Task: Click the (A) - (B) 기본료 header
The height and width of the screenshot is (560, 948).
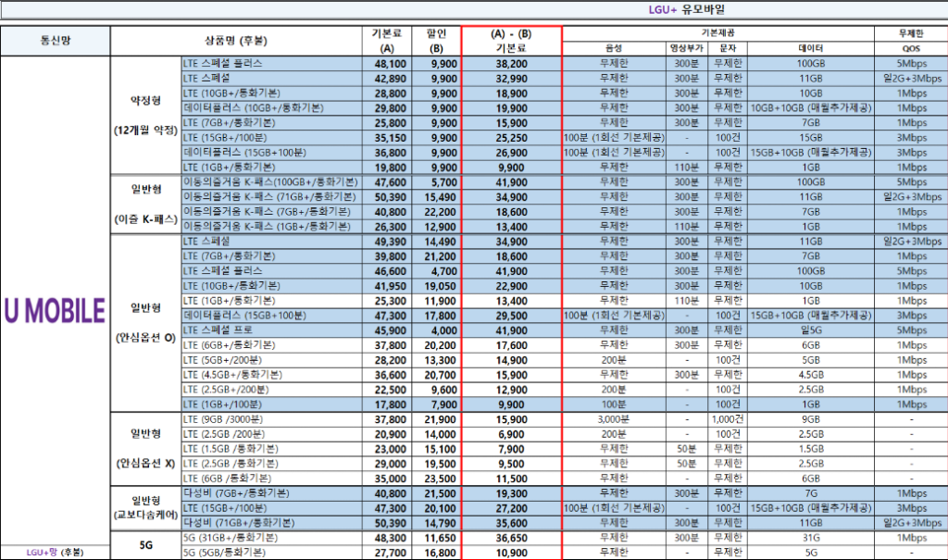Action: (512, 41)
